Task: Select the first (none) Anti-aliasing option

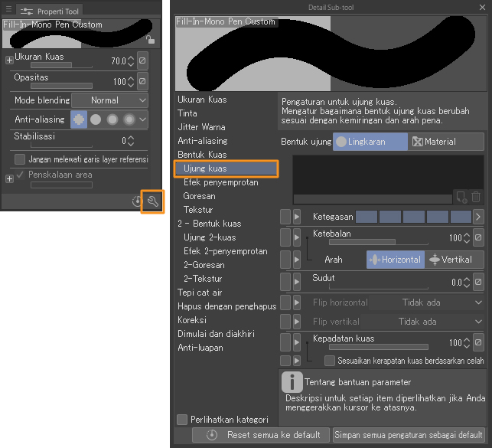Action: 79,119
